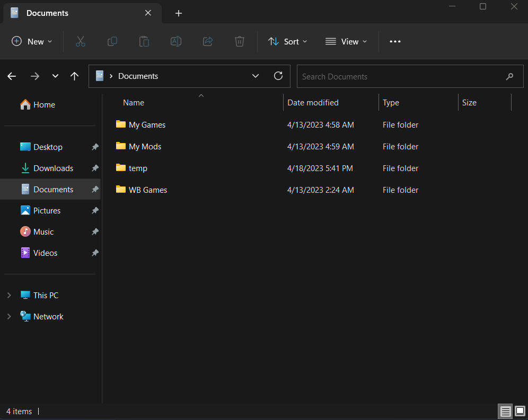Add a new tab with plus button
Image resolution: width=528 pixels, height=420 pixels.
pyautogui.click(x=179, y=13)
